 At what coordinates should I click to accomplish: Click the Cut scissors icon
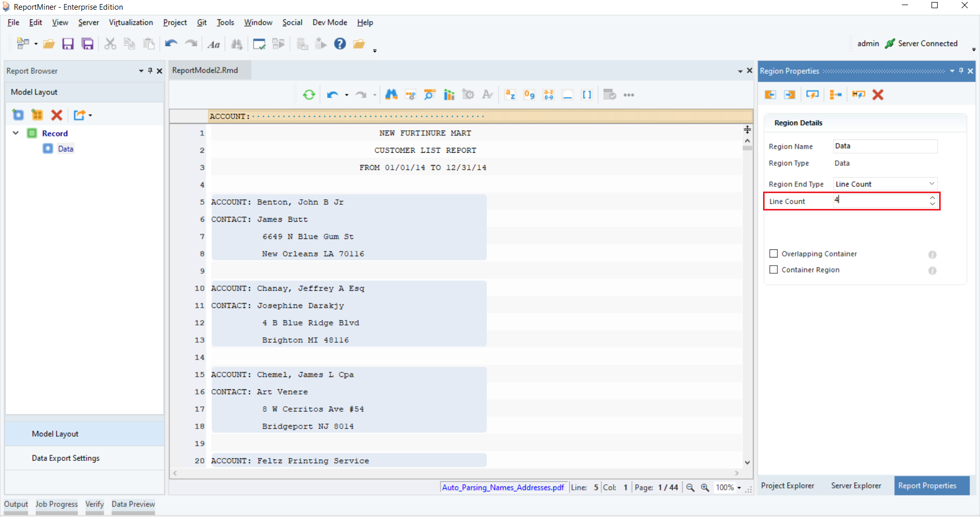(x=110, y=44)
